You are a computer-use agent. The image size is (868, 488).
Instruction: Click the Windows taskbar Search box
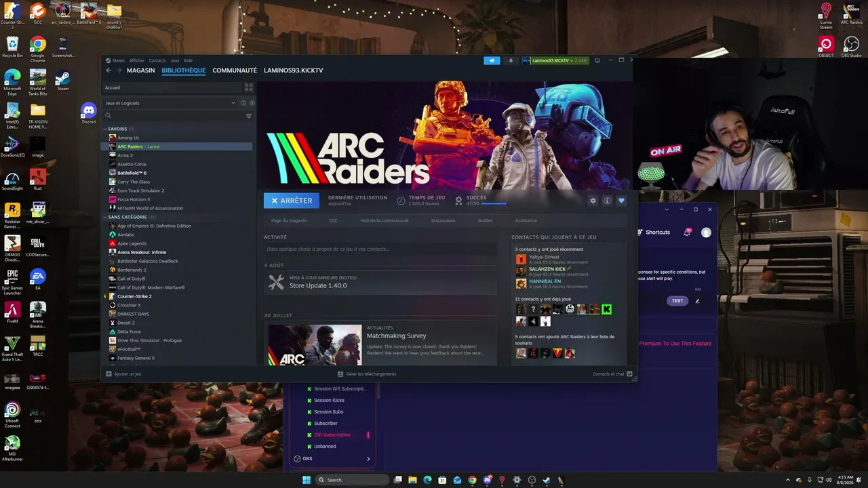(x=353, y=480)
